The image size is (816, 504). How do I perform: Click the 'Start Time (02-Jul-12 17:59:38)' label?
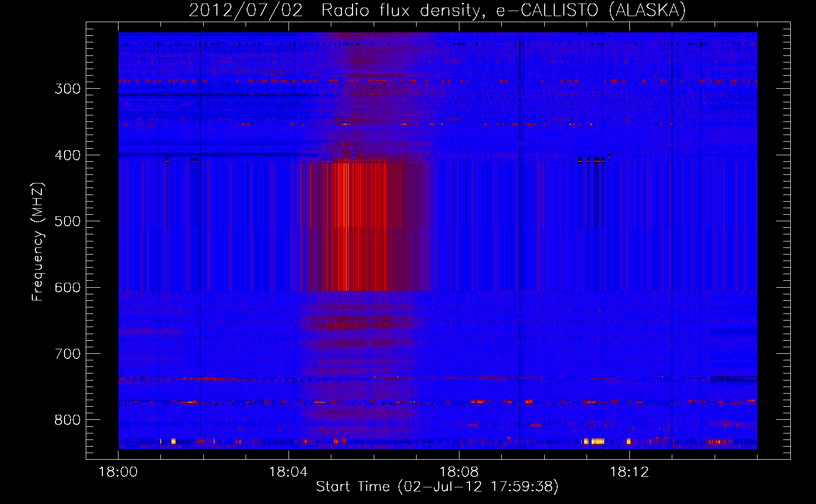437,487
